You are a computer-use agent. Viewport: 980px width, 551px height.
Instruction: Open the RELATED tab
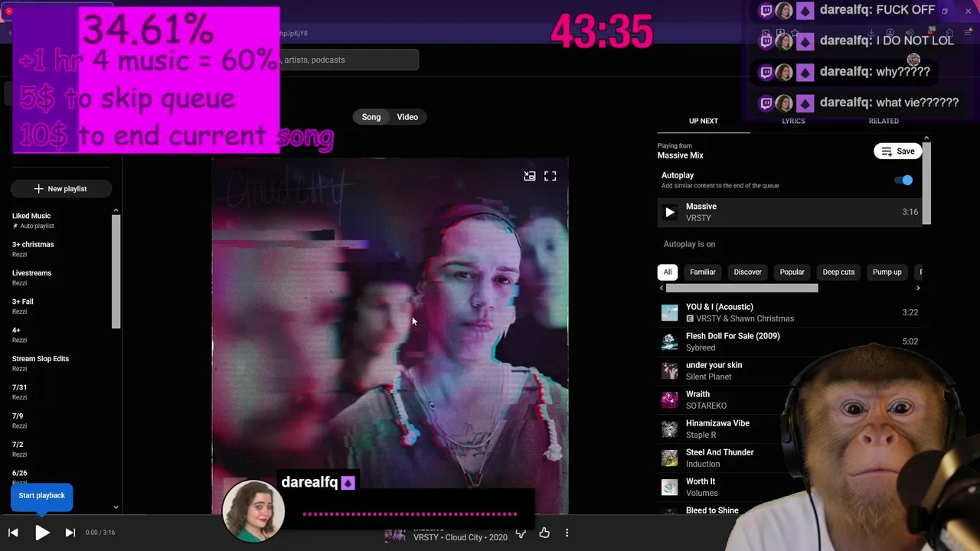(884, 121)
